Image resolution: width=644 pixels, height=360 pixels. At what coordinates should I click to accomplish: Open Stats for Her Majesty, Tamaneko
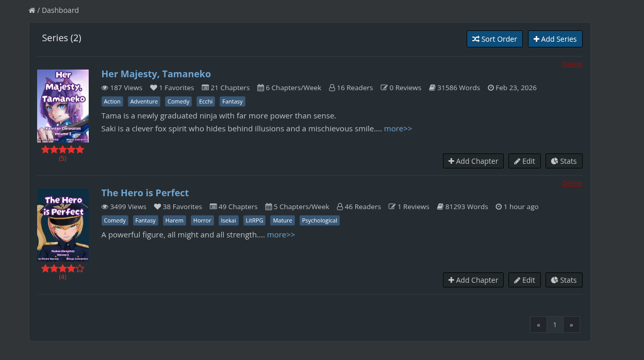pyautogui.click(x=564, y=161)
